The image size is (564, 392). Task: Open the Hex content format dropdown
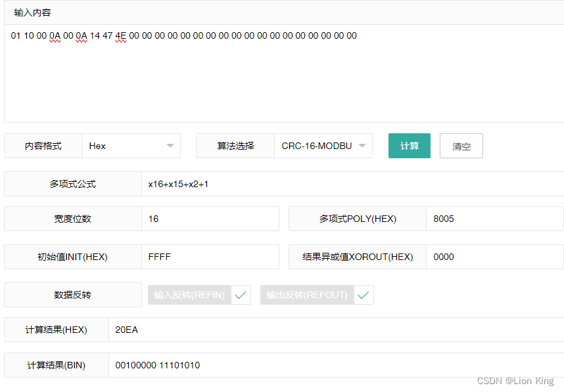click(x=130, y=146)
